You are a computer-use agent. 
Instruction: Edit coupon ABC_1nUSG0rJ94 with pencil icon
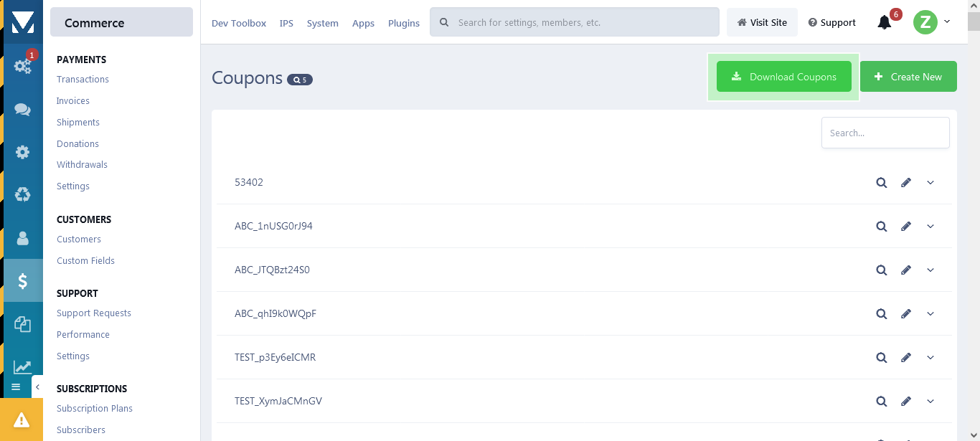click(906, 226)
